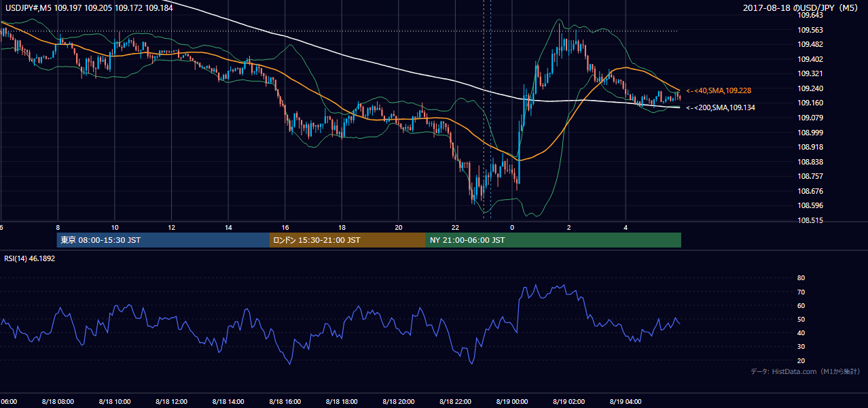Select the 東京 08:00-15:30 JST session bar
868x408 pixels.
coord(164,240)
